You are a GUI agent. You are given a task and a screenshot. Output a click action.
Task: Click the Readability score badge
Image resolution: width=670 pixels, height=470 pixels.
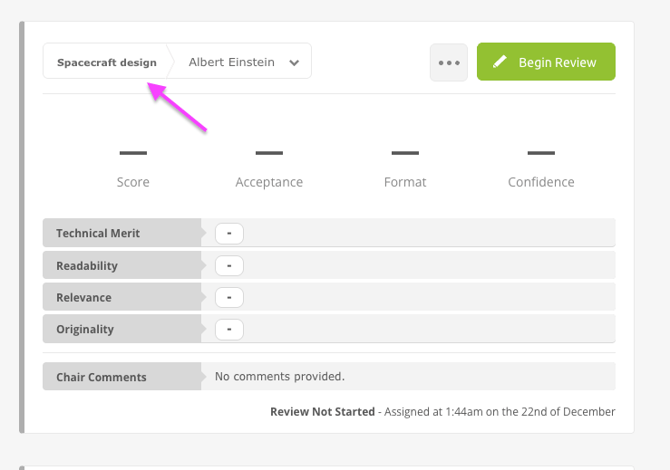click(x=229, y=265)
